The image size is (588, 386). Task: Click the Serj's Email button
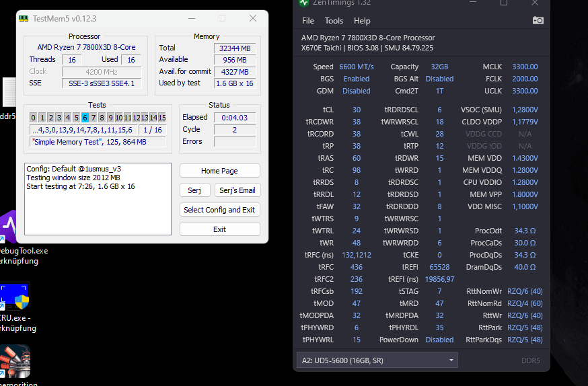coord(237,190)
